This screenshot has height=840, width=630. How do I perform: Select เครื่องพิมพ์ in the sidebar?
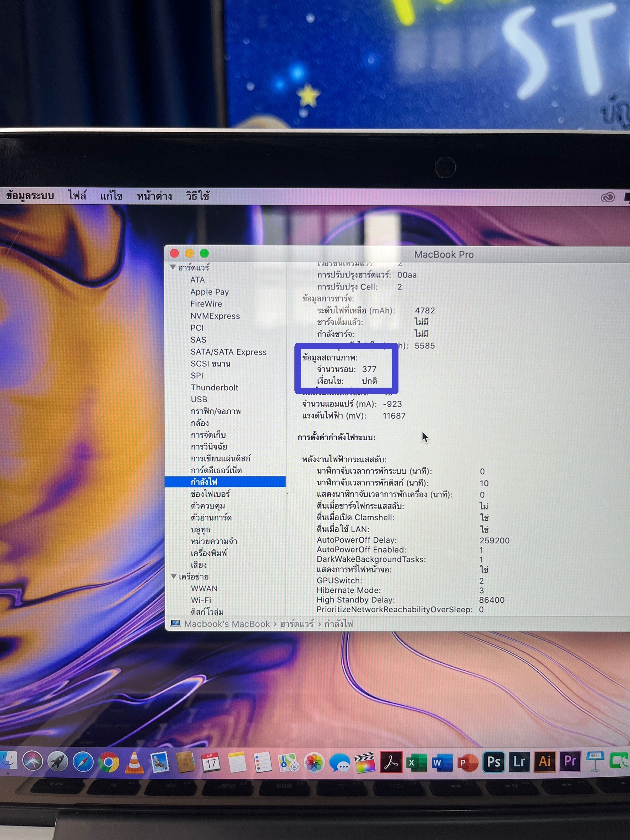(x=209, y=553)
